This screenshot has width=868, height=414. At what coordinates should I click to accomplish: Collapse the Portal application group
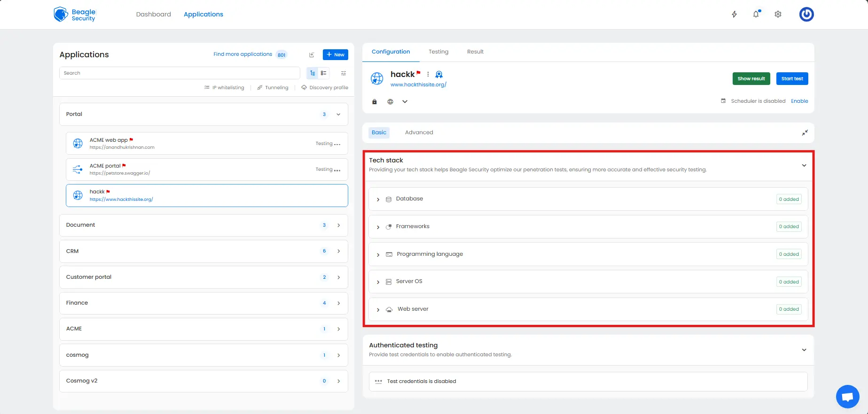(x=338, y=115)
